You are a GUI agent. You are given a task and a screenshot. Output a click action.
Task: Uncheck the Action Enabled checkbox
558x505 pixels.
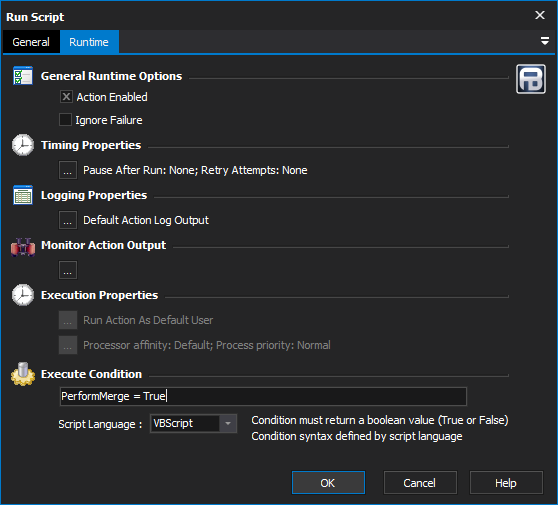(66, 97)
